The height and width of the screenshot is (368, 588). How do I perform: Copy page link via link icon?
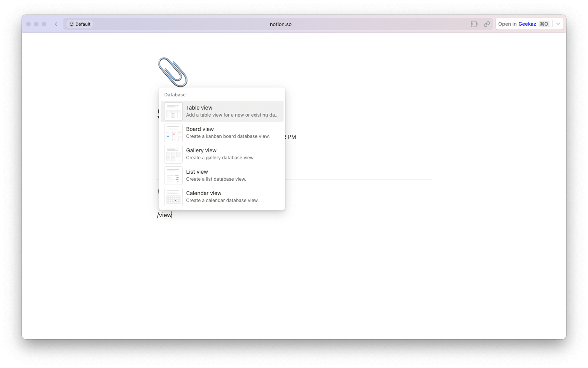pos(487,24)
